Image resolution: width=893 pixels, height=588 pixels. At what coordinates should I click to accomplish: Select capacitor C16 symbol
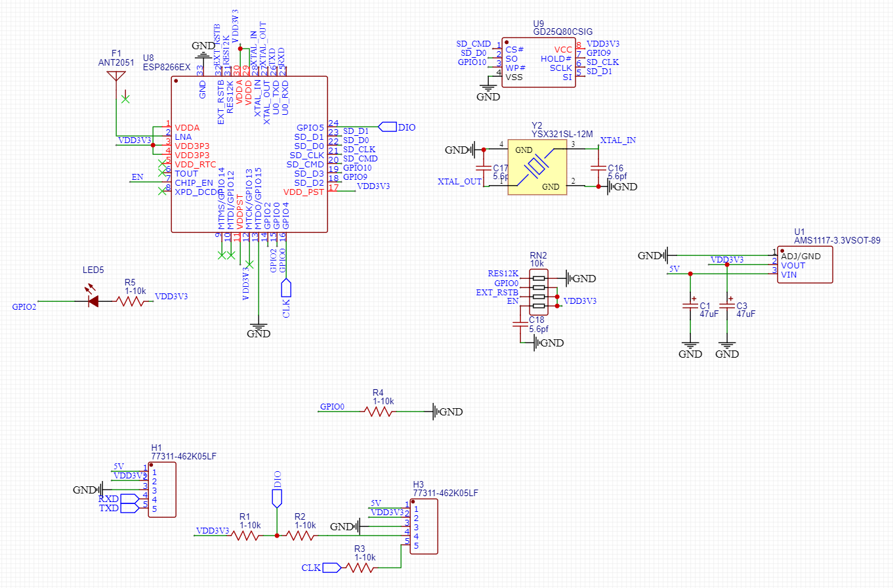(x=597, y=168)
